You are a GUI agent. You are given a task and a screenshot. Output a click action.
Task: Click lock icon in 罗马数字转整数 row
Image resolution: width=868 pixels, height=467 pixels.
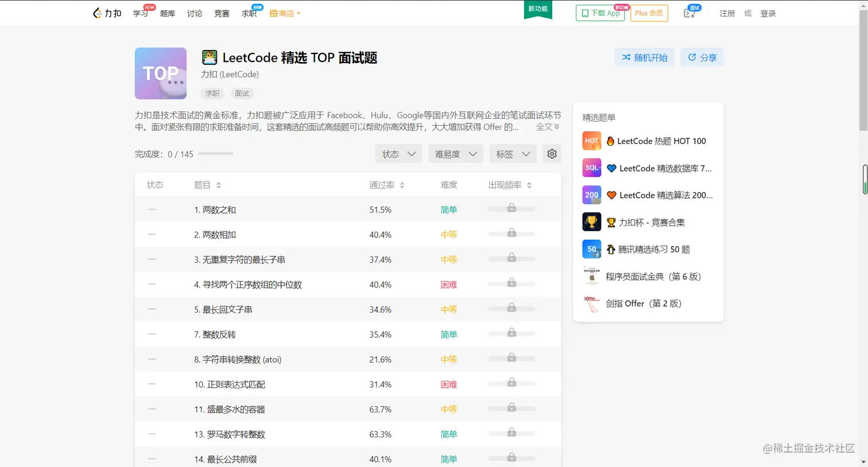[x=511, y=432]
